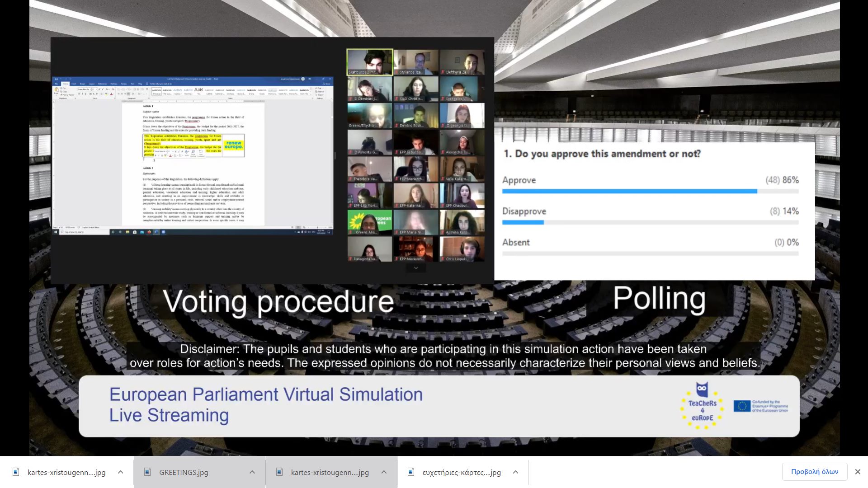
Task: Click Προβολή όλων show all downloads button
Action: pos(814,472)
